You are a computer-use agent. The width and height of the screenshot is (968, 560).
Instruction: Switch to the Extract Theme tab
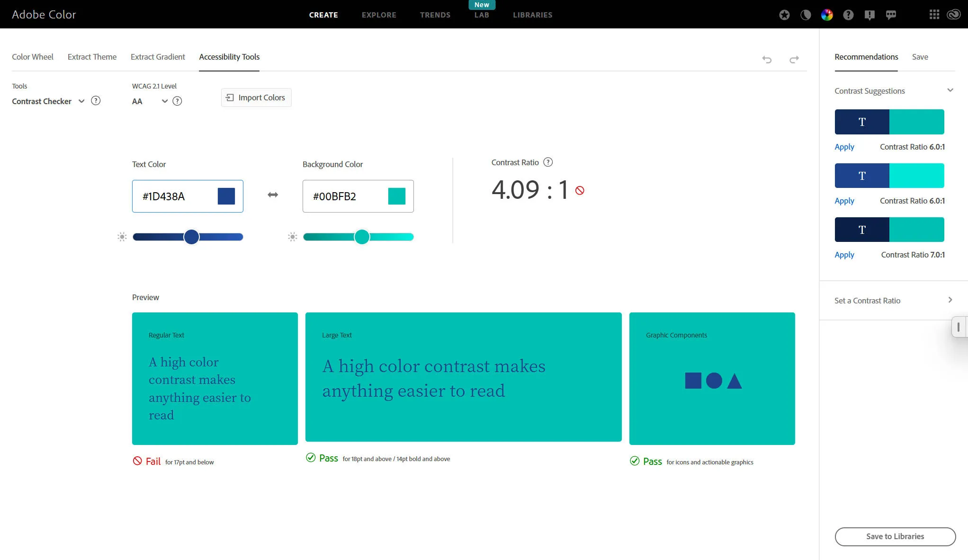92,57
